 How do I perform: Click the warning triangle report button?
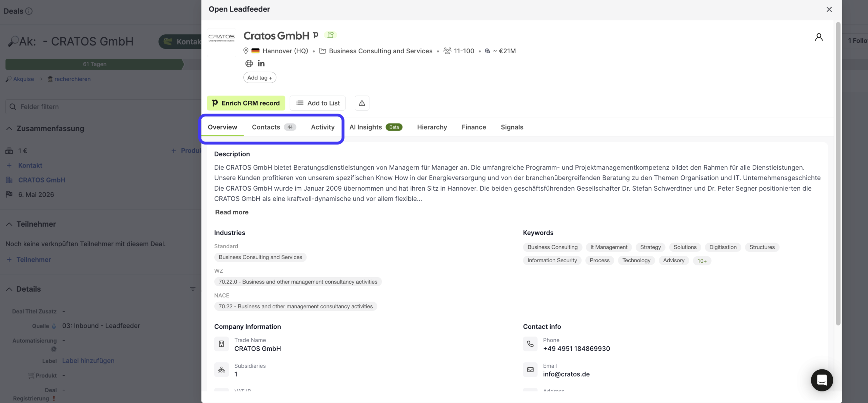point(362,103)
